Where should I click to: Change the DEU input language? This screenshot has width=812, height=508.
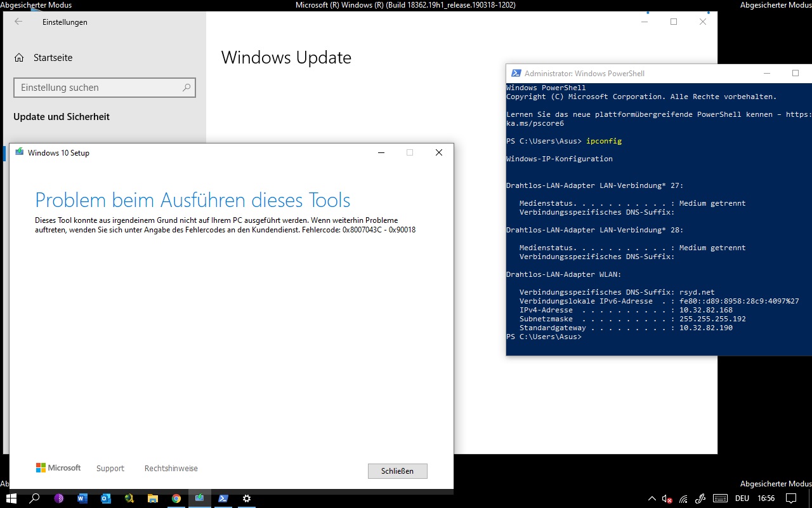742,498
